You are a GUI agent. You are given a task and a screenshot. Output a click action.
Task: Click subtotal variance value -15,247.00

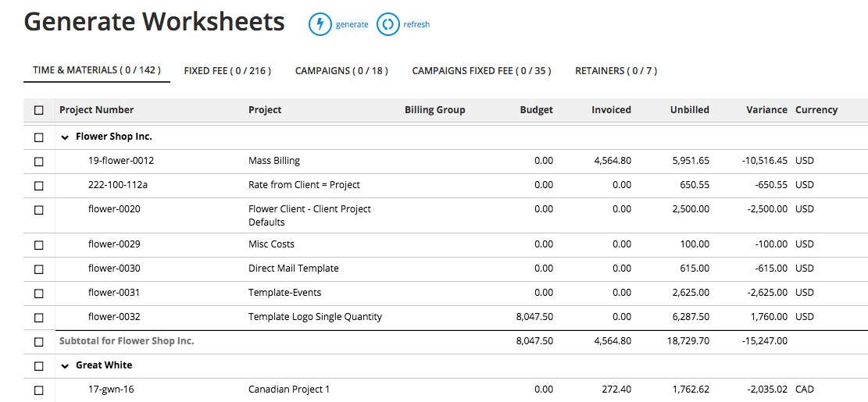(x=765, y=341)
